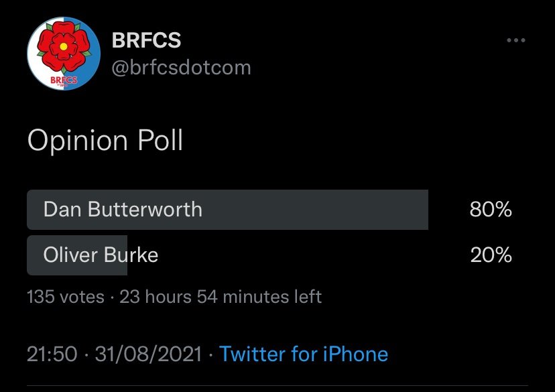Click the 20% result for Oliver Burke
Image resolution: width=555 pixels, height=392 pixels.
pos(491,255)
